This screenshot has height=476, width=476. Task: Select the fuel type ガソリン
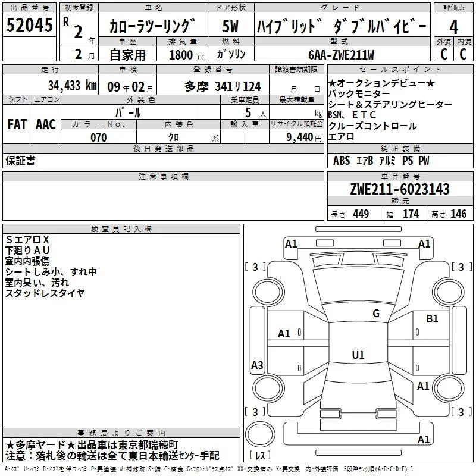(231, 54)
